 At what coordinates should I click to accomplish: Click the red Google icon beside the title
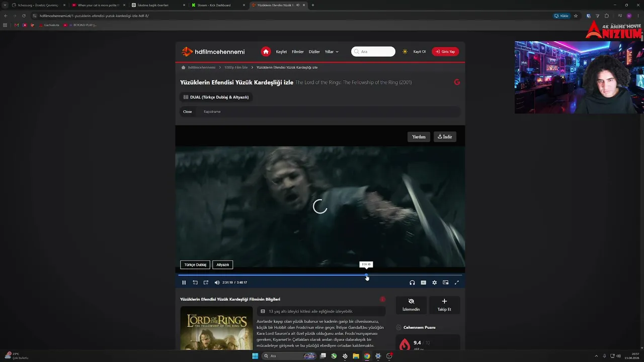click(x=457, y=82)
